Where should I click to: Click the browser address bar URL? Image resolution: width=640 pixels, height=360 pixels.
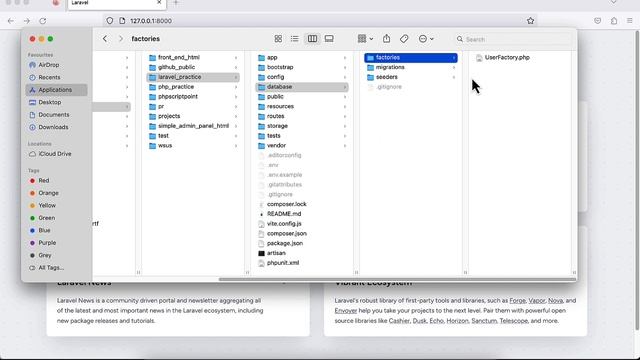(x=151, y=21)
